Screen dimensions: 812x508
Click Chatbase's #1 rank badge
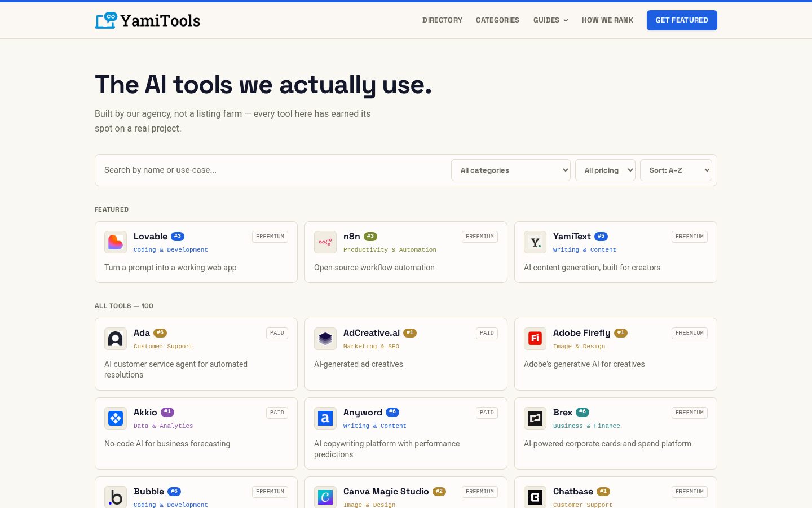pos(603,492)
